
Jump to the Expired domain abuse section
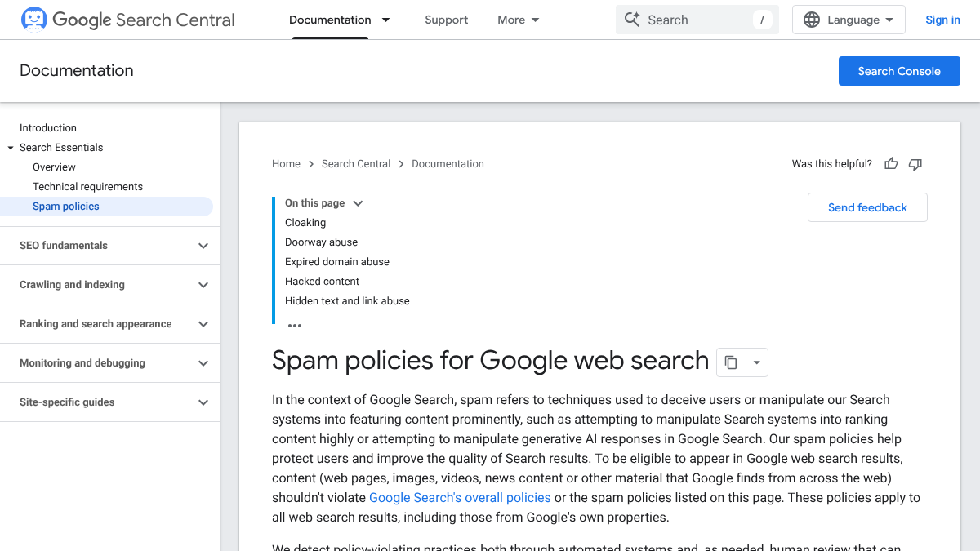337,262
